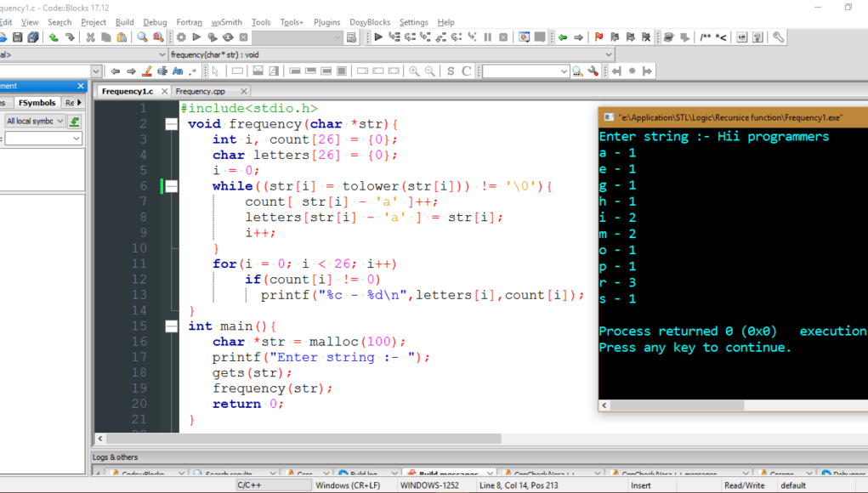Open the Plugins menu
Image resolution: width=868 pixels, height=493 pixels.
coord(326,22)
